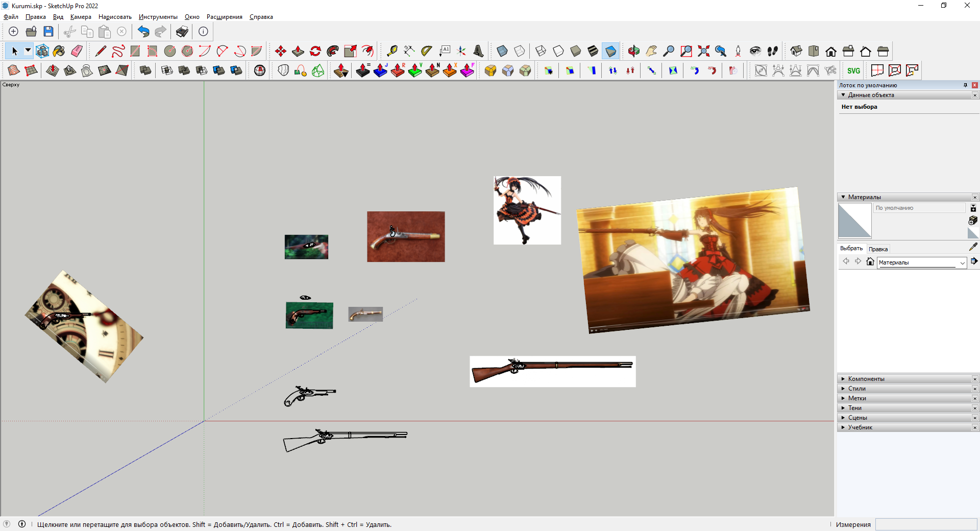Activate the Push/Pull tool

[298, 51]
